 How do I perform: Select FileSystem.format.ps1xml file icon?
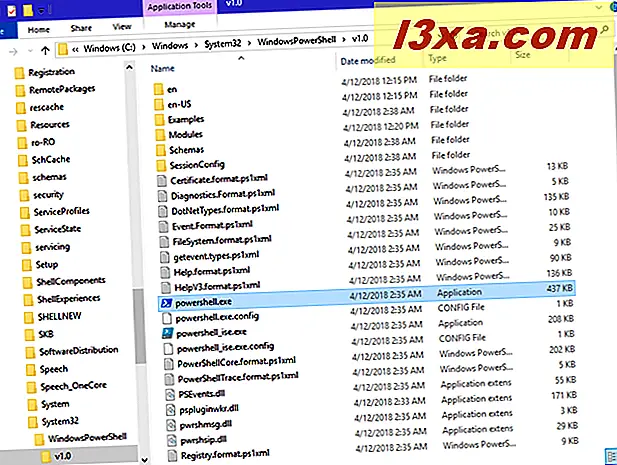click(164, 241)
